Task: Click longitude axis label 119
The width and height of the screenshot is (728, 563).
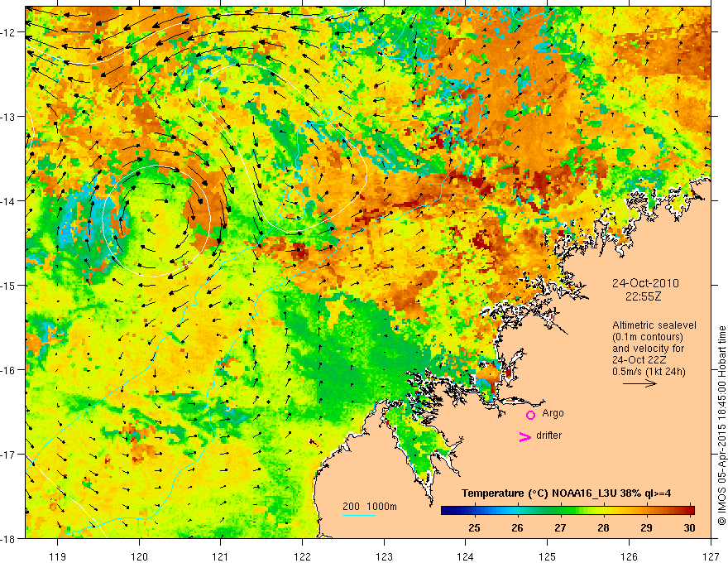Action: [58, 557]
